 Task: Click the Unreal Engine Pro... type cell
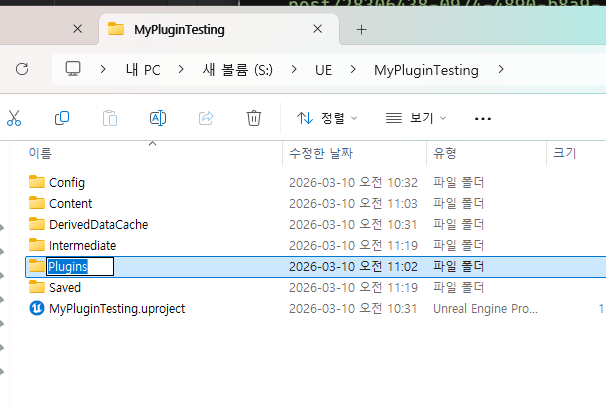[x=485, y=308]
